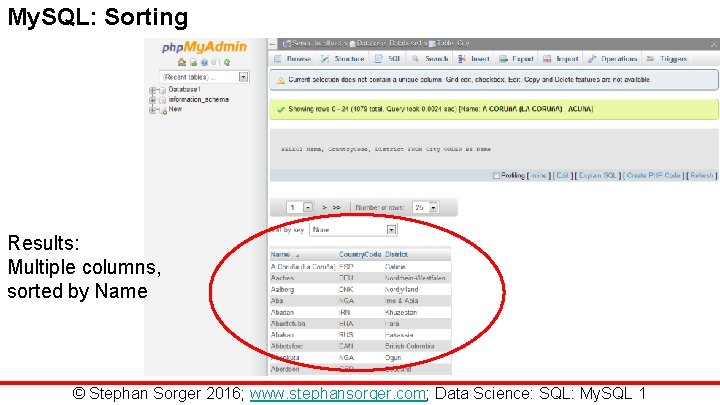The height and width of the screenshot is (405, 720).
Task: Click the Ogun district cell
Action: (393, 357)
